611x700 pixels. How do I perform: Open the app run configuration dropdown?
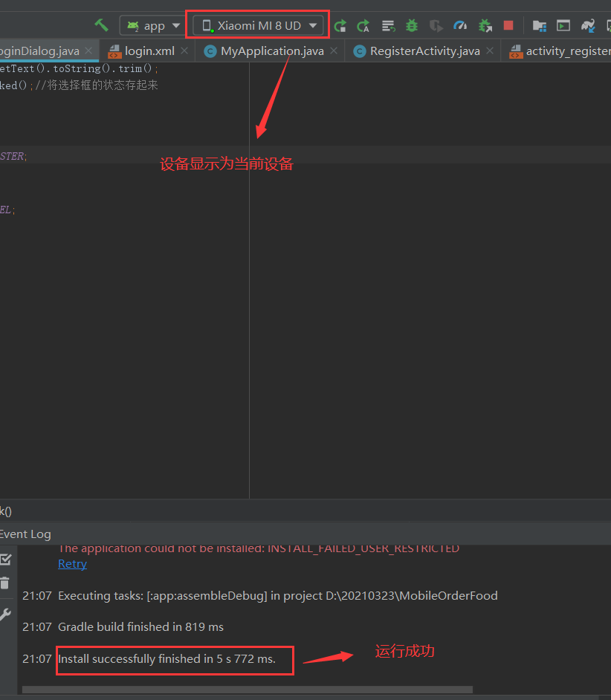coord(152,25)
